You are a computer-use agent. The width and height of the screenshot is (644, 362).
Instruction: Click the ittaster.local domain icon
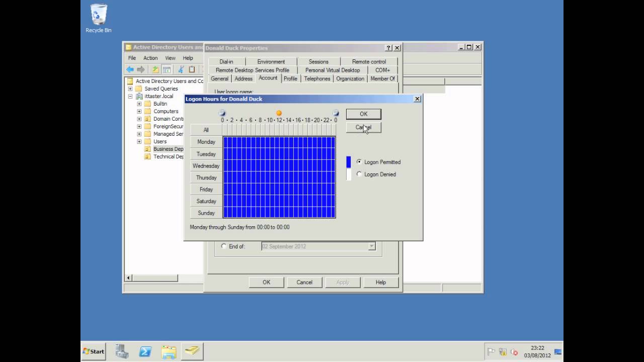(x=139, y=96)
